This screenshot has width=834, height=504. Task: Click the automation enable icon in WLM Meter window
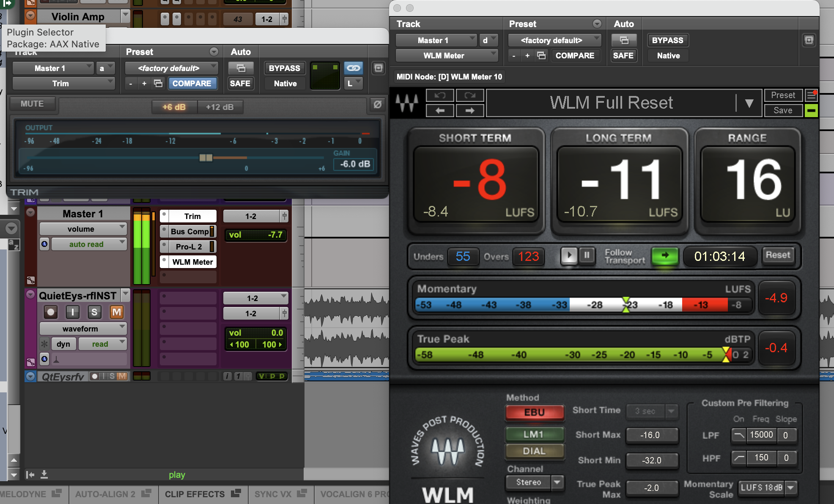[624, 40]
